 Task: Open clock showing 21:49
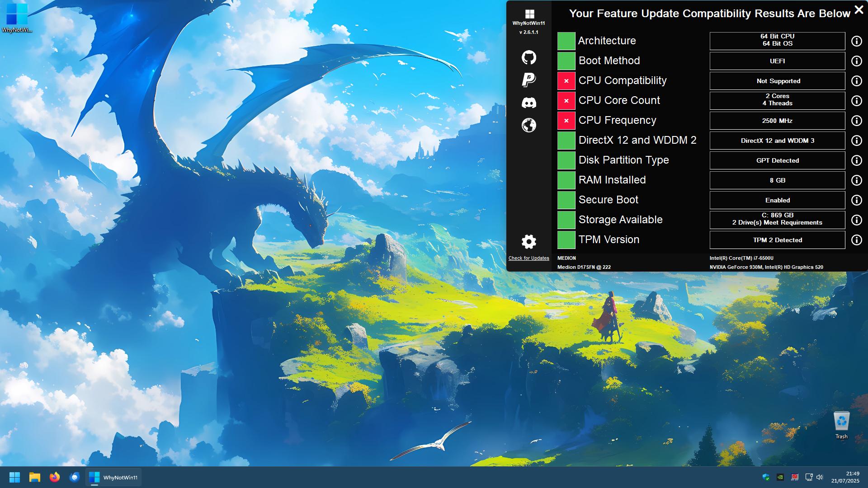[x=845, y=477]
